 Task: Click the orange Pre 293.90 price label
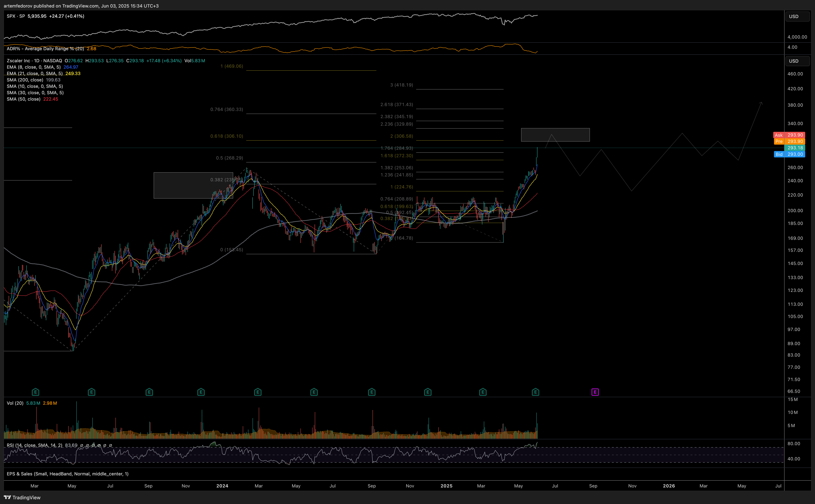click(789, 141)
